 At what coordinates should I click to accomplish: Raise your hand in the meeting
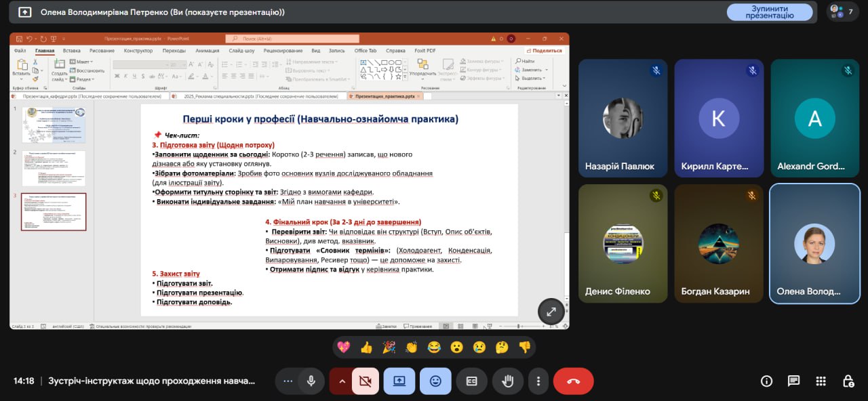click(507, 381)
